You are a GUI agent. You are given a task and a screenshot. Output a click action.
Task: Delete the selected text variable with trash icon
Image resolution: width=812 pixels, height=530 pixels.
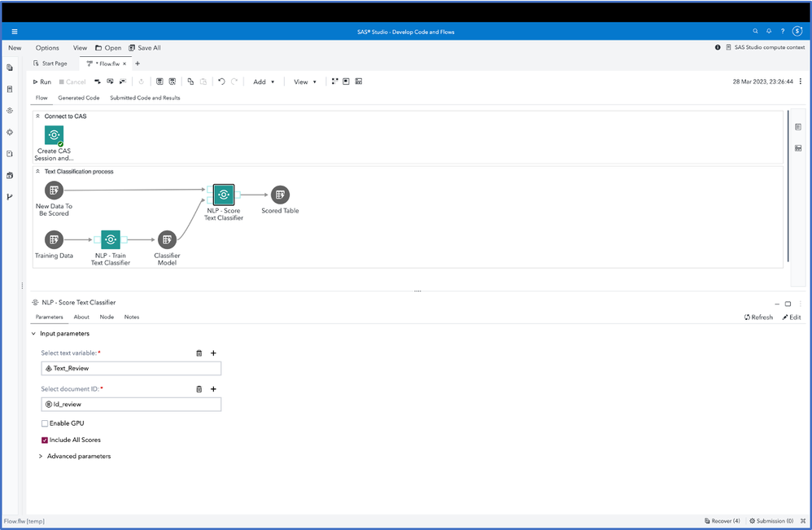pos(199,353)
